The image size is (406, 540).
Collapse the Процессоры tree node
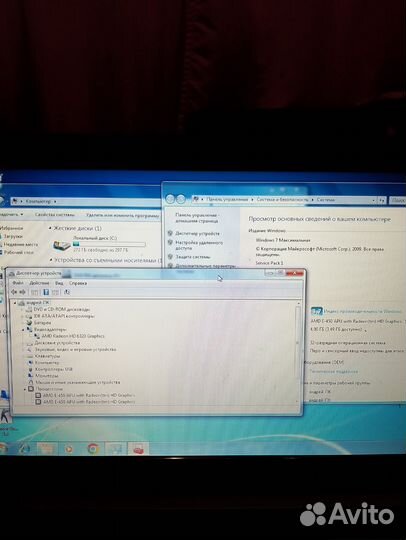point(24,389)
